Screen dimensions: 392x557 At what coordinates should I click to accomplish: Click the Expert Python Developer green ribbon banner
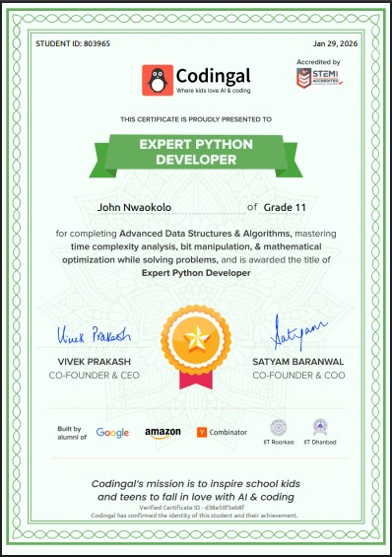(x=196, y=156)
